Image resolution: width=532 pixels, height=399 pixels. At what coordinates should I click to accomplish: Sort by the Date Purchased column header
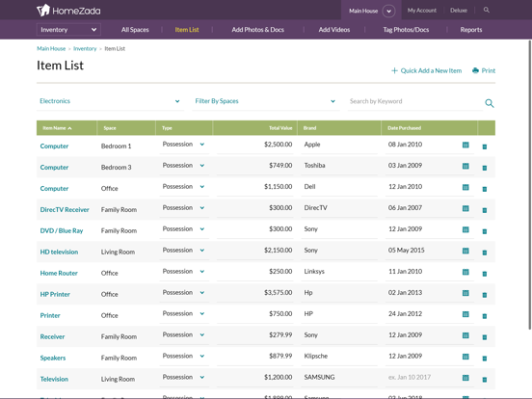pos(404,128)
